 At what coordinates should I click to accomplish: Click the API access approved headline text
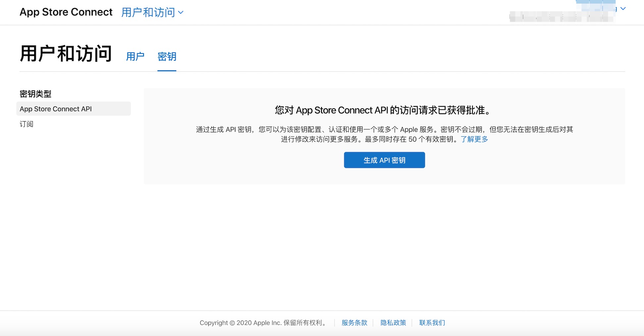[383, 110]
